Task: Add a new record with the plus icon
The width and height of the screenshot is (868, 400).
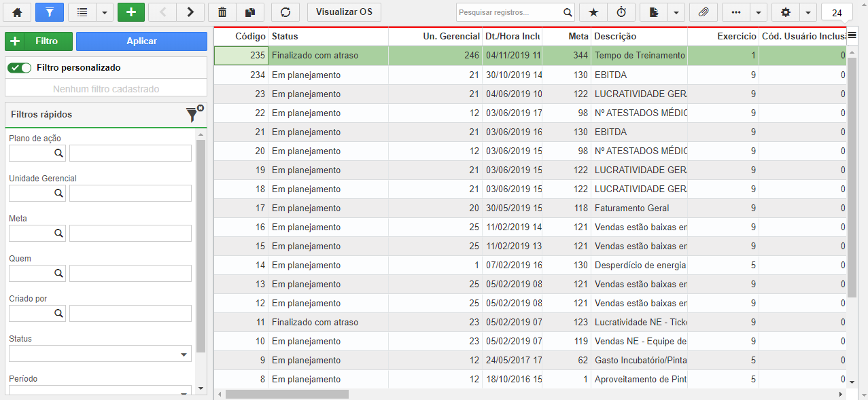Action: click(131, 12)
